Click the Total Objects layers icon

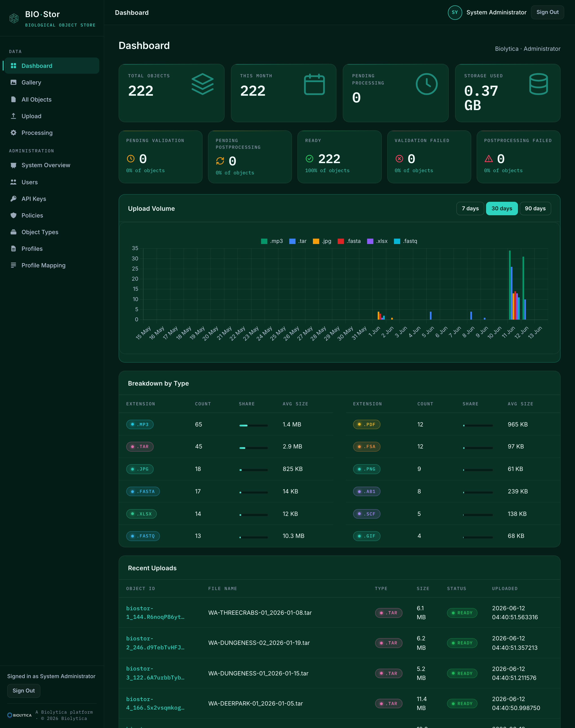click(x=203, y=84)
